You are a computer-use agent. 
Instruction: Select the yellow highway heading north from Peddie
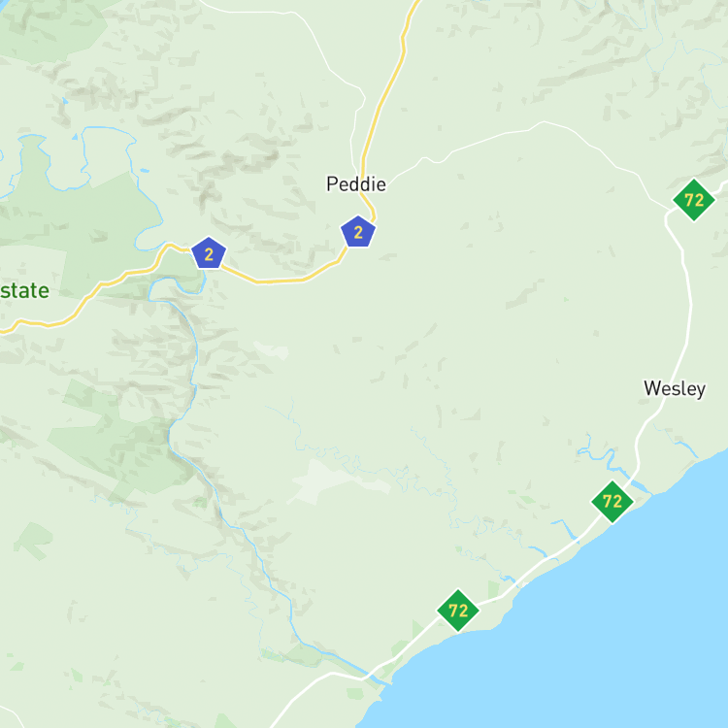click(385, 93)
